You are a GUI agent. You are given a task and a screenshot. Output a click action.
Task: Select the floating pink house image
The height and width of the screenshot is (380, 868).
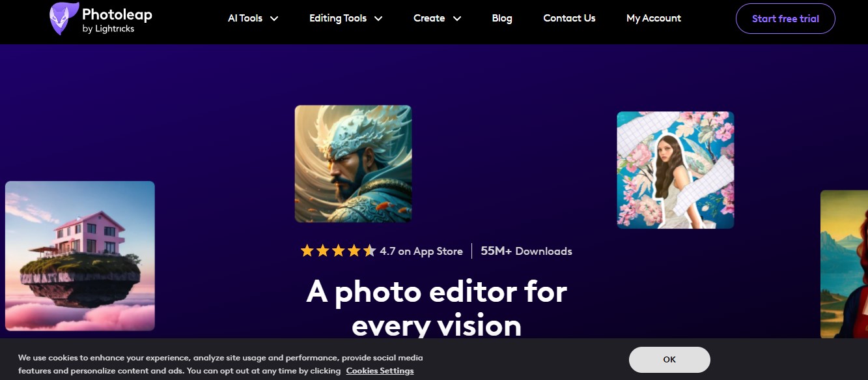point(80,256)
